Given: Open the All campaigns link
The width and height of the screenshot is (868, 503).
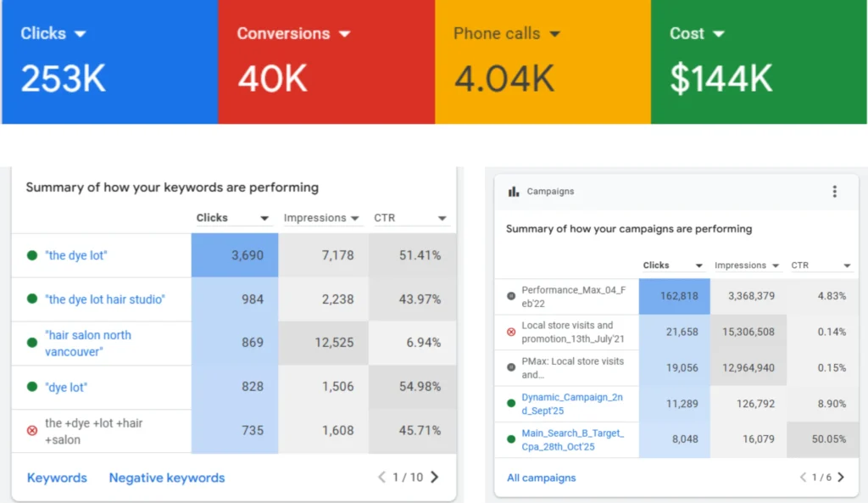Looking at the screenshot, I should tap(541, 478).
